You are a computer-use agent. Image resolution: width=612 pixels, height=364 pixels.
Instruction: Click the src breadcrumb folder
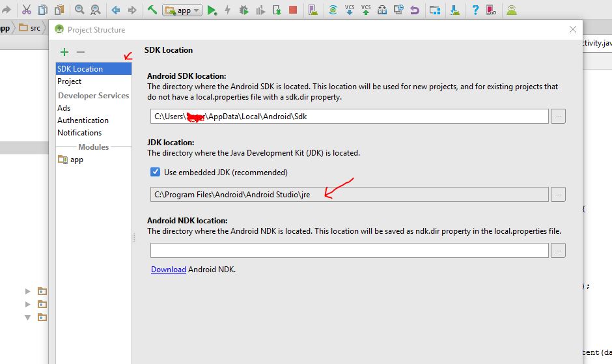(x=30, y=28)
